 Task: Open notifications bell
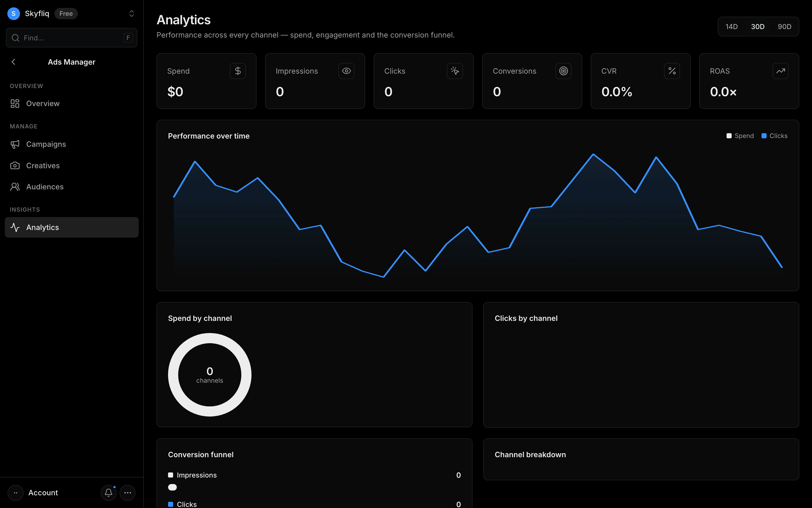(x=108, y=492)
